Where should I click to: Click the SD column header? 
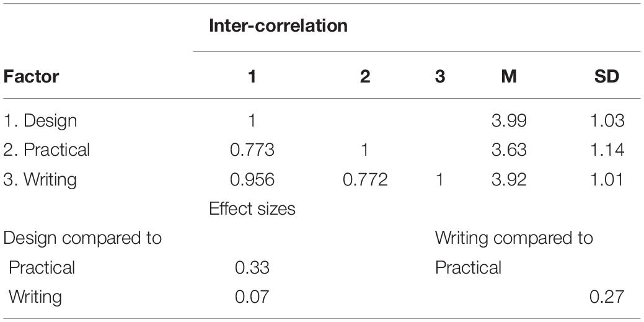pyautogui.click(x=607, y=77)
